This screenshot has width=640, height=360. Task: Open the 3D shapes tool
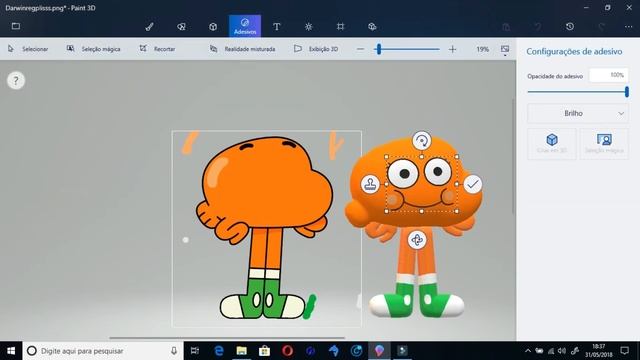213,27
